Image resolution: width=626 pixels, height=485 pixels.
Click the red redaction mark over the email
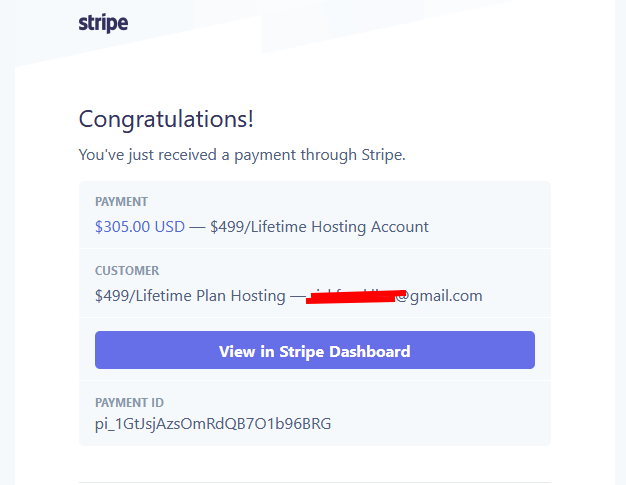(355, 297)
